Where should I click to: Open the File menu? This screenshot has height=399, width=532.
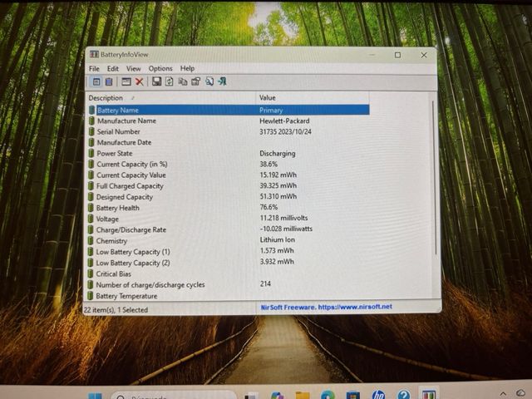(x=94, y=68)
